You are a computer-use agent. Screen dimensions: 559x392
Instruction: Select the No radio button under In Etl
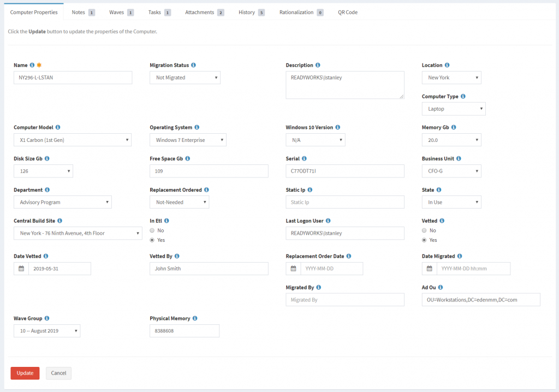click(x=152, y=230)
